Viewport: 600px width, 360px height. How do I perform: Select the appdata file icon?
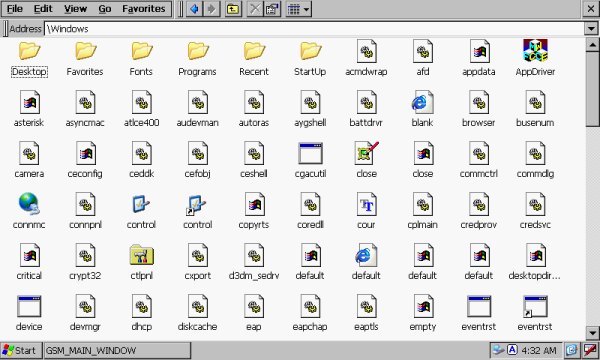point(479,51)
